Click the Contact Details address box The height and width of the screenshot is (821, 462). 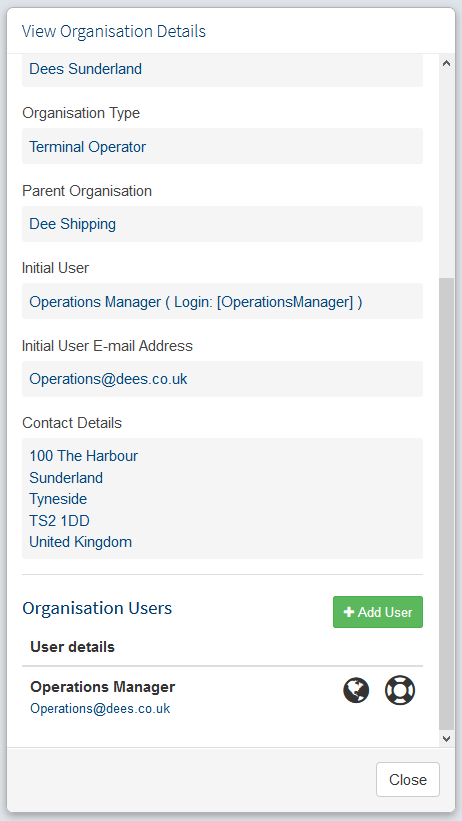[x=222, y=498]
